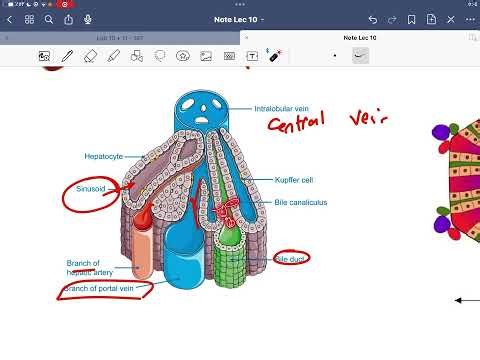Tap the icon right of tab bar
Screen dimensions: 480x360
[x=473, y=38]
